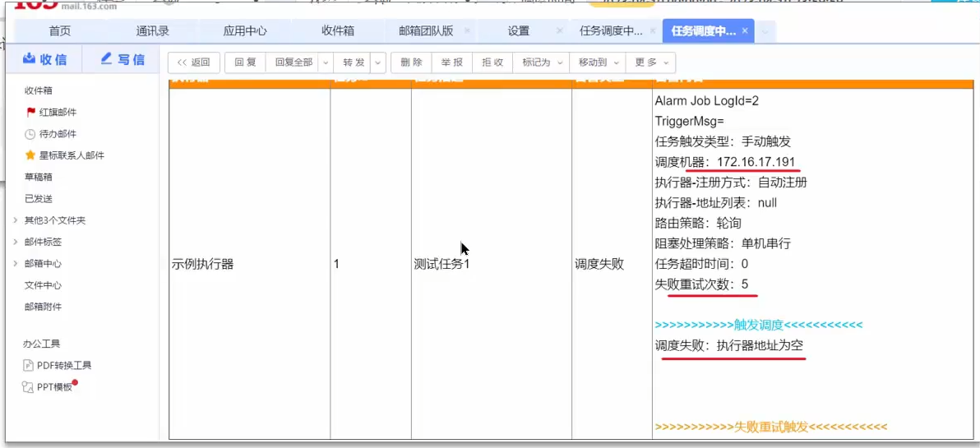
Task: Click the orange 失败重试触发 heading
Action: pyautogui.click(x=771, y=427)
